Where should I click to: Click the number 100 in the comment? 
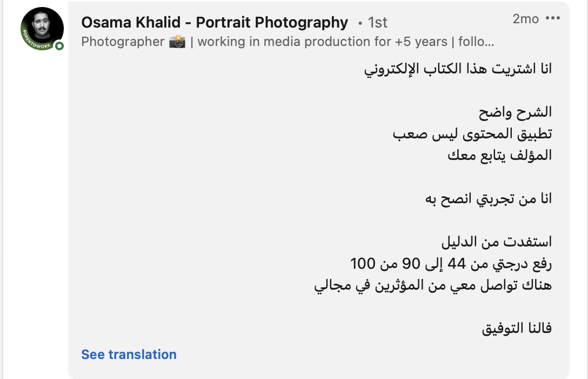tap(363, 264)
